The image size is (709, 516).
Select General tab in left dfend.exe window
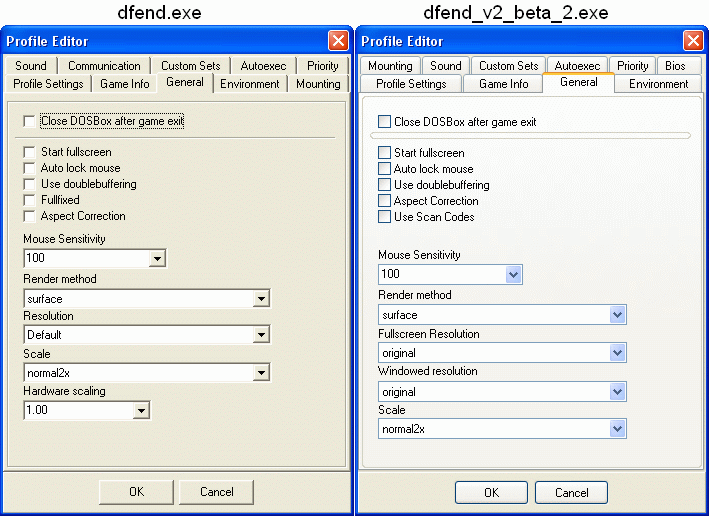tap(185, 83)
